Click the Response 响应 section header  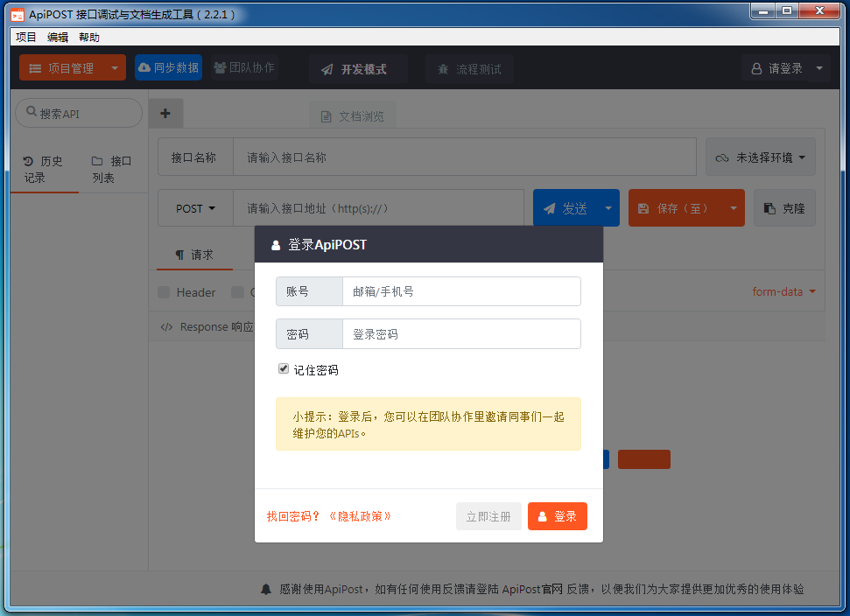pos(207,326)
